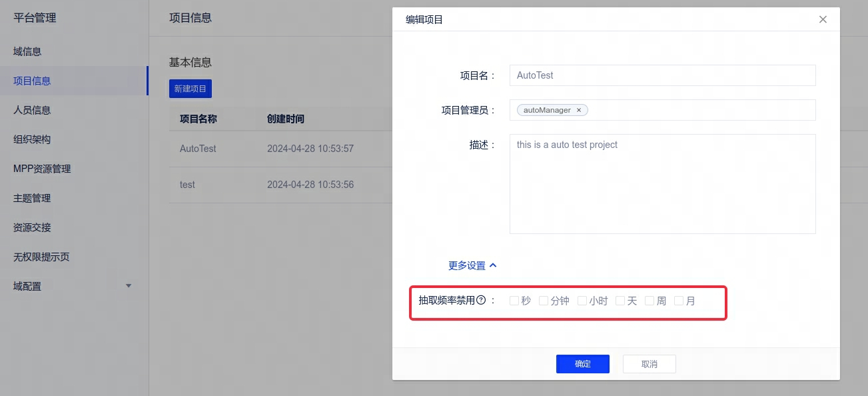Click inside the 描述 text area
Screen dimensions: 868x396
click(662, 184)
